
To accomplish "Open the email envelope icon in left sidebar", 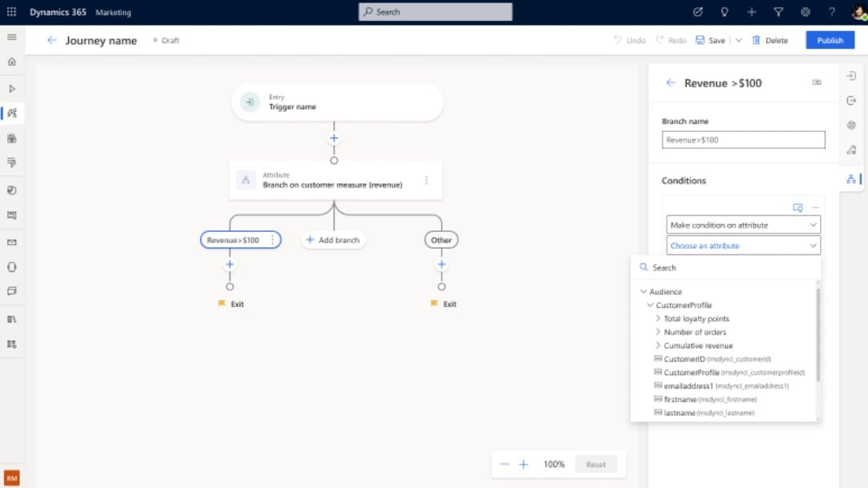I will [12, 242].
